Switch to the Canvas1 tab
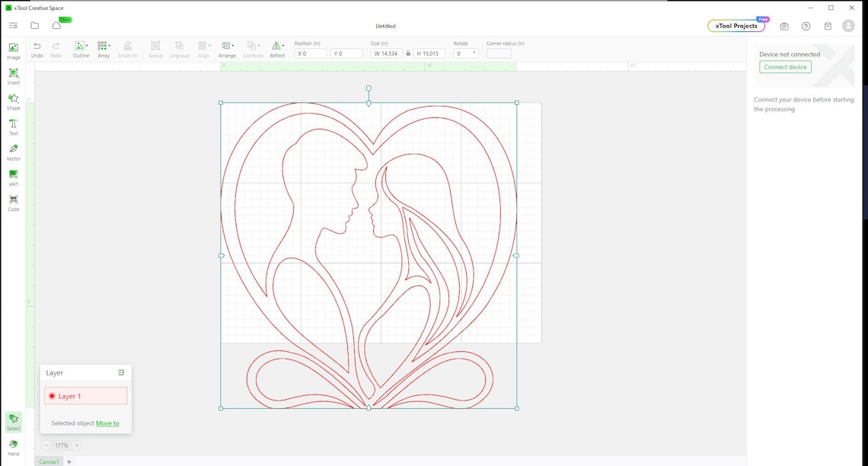Screen dimensions: 868x466 coord(49,461)
